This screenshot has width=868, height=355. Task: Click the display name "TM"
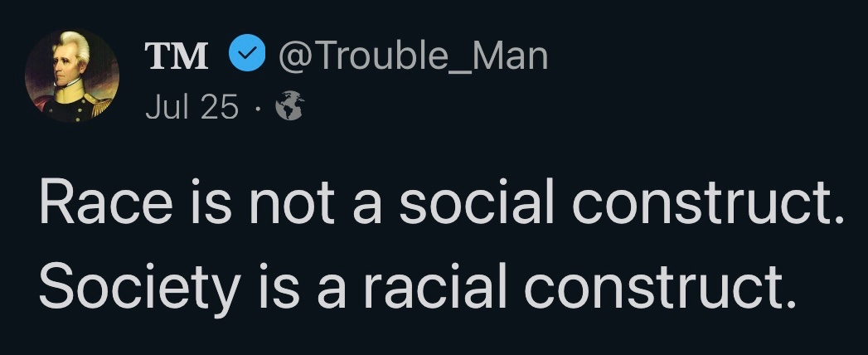(x=177, y=57)
